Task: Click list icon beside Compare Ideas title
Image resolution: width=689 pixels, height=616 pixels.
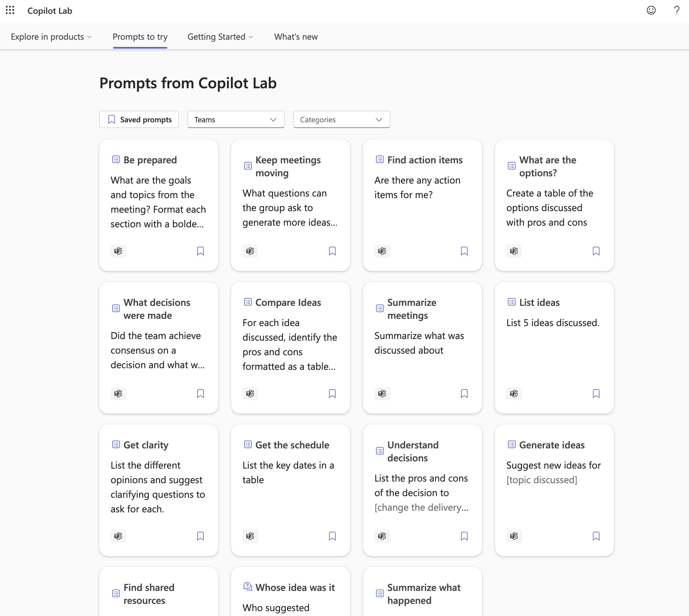Action: click(x=248, y=302)
